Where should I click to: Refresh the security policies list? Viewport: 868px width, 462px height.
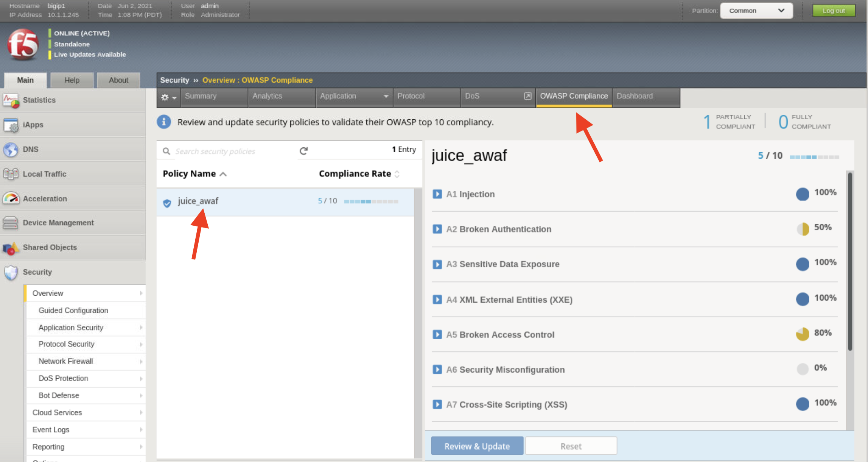coord(303,151)
